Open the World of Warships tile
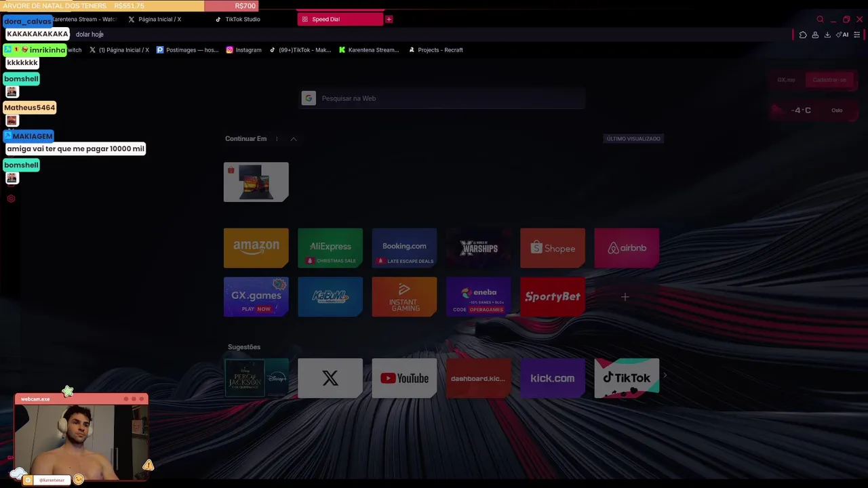868x488 pixels. 478,248
